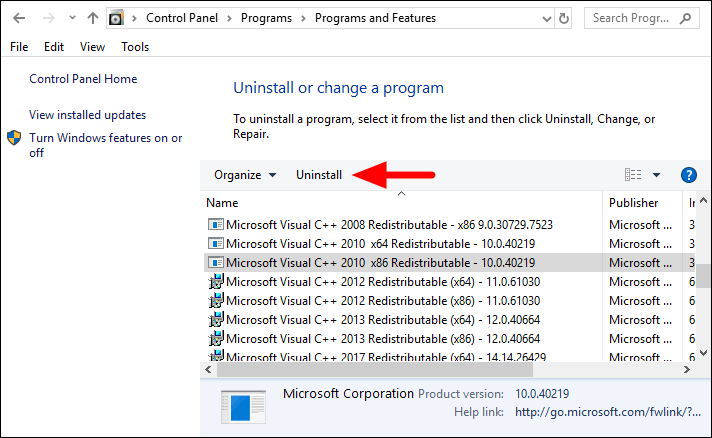Viewport: 712px width, 438px height.
Task: Click the horizontal scrollbar left arrow
Action: click(208, 369)
